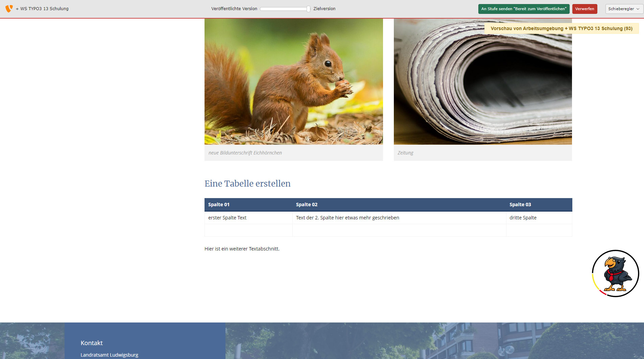The height and width of the screenshot is (359, 644).
Task: Click the raven mascot chatbot icon
Action: click(615, 273)
